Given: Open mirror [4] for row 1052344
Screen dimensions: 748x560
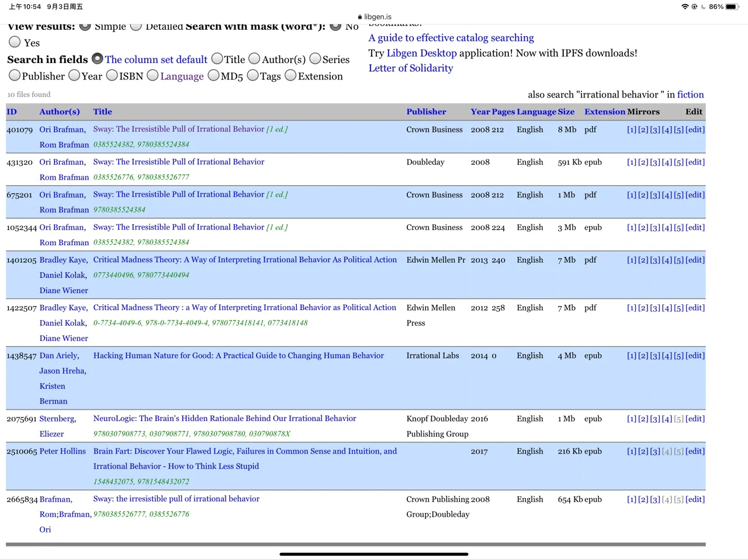Looking at the screenshot, I should pyautogui.click(x=667, y=228).
